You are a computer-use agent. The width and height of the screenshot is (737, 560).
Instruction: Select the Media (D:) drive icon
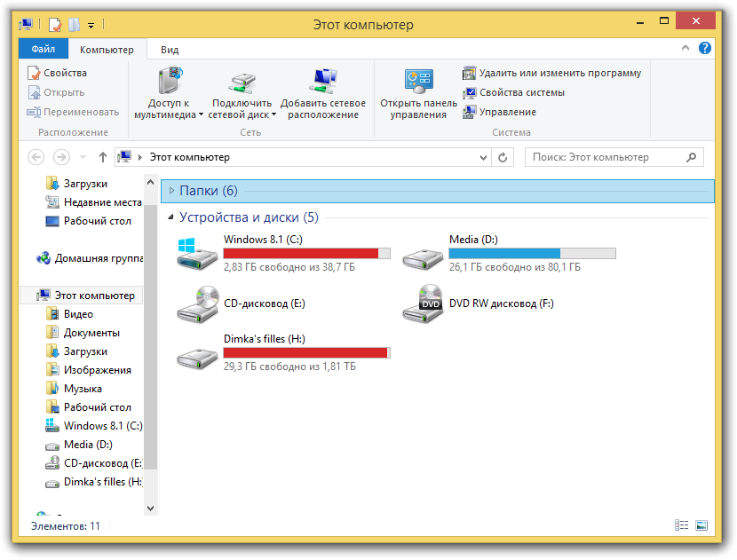[x=423, y=259]
